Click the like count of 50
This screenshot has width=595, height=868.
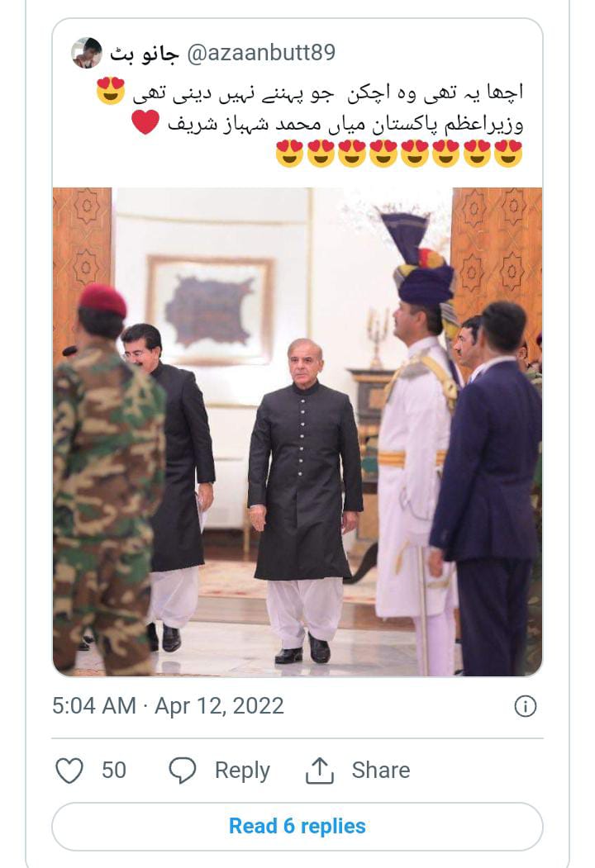pyautogui.click(x=114, y=771)
